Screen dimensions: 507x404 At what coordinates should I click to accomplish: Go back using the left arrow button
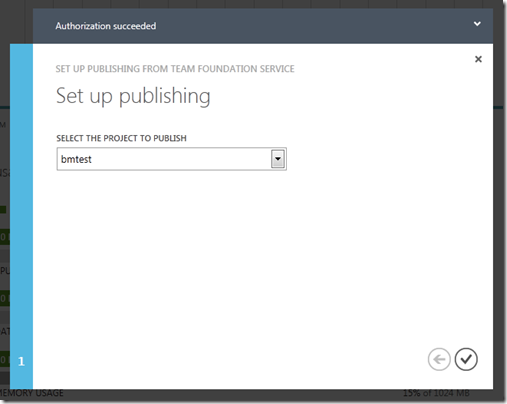439,359
